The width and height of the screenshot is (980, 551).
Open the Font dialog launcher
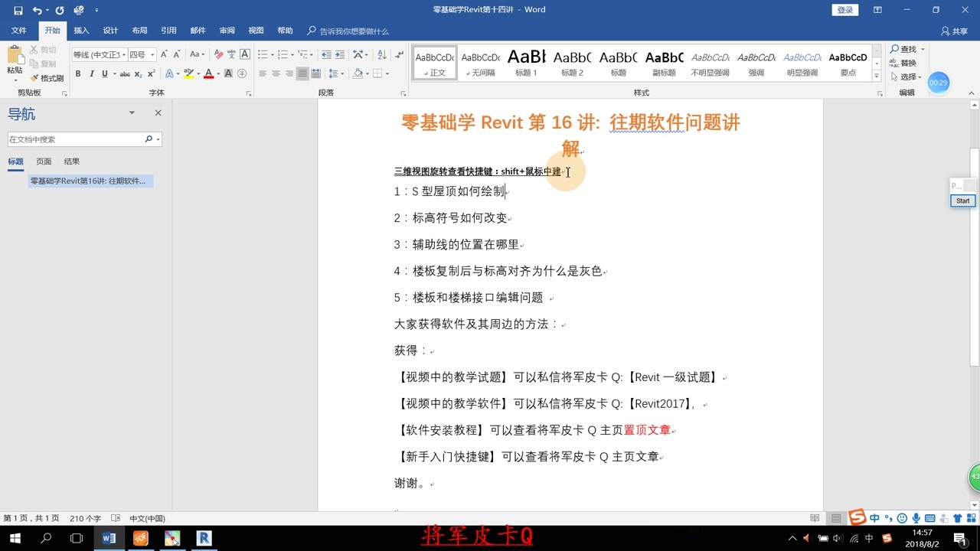tap(249, 93)
